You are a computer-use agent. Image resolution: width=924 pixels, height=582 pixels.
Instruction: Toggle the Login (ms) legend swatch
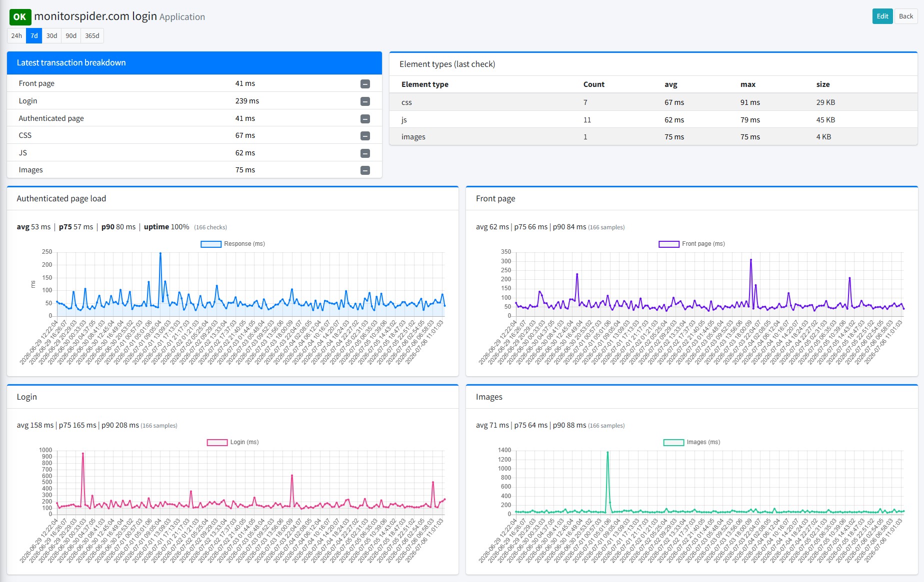pyautogui.click(x=217, y=442)
